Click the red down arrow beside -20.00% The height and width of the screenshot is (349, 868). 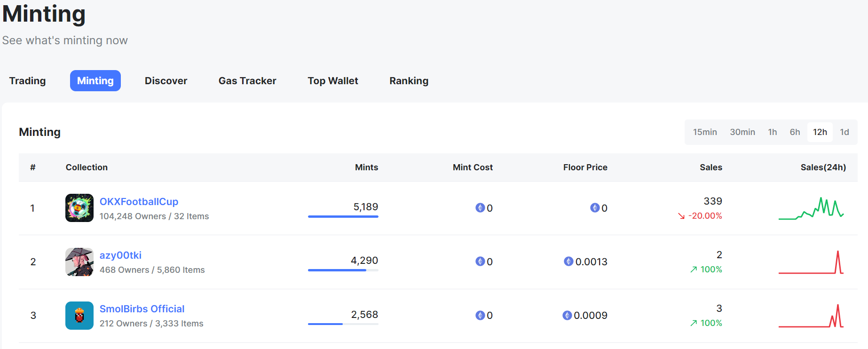[x=681, y=216]
